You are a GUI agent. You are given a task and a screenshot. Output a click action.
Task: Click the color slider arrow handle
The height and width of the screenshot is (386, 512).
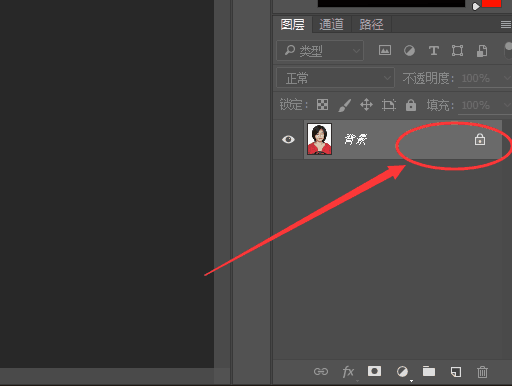coord(476,6)
